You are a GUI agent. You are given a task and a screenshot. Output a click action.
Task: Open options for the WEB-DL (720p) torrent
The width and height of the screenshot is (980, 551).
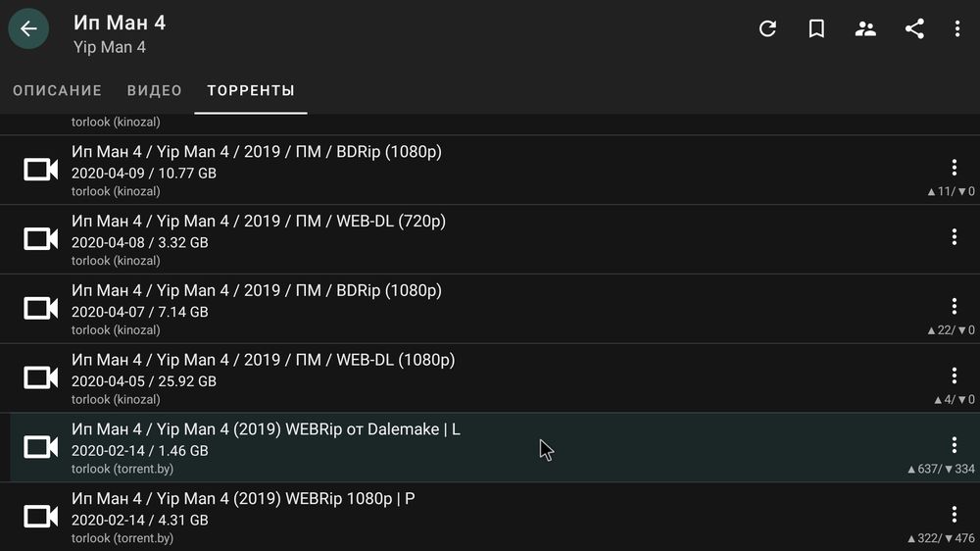(x=954, y=237)
